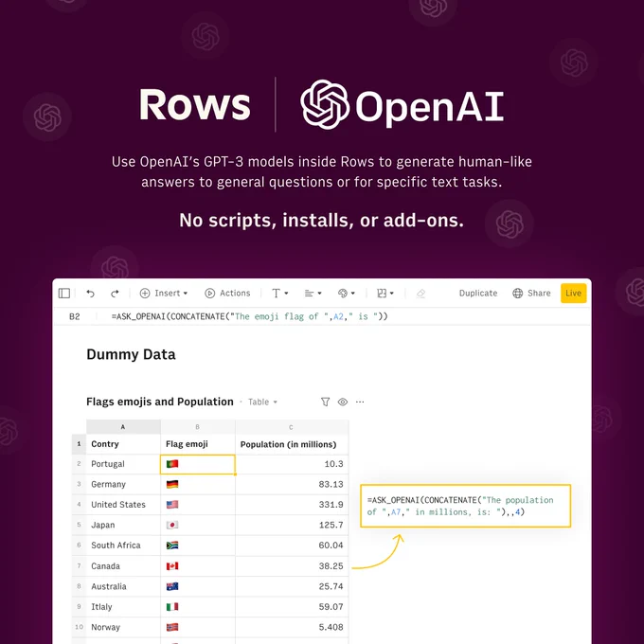The height and width of the screenshot is (644, 644).
Task: Select the Portugal cell
Action: point(123,464)
